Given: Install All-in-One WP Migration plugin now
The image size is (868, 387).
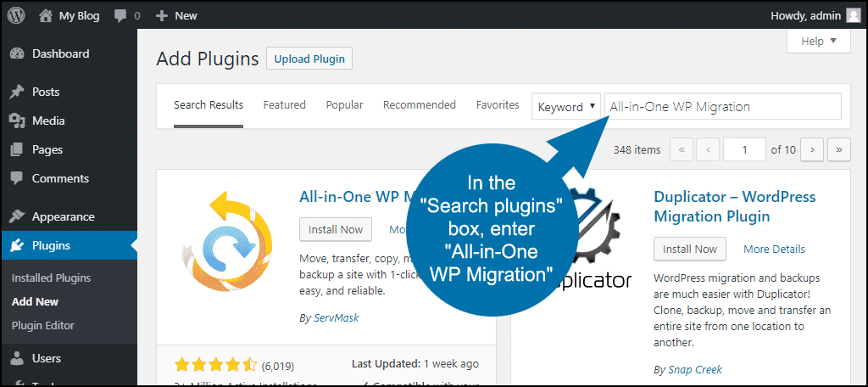Looking at the screenshot, I should coord(336,229).
